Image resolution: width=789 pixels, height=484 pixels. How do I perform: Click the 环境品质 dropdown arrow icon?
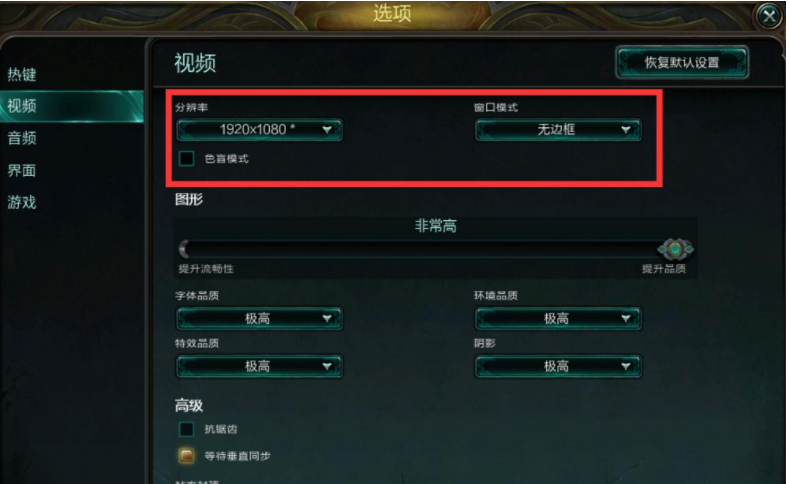click(x=626, y=318)
